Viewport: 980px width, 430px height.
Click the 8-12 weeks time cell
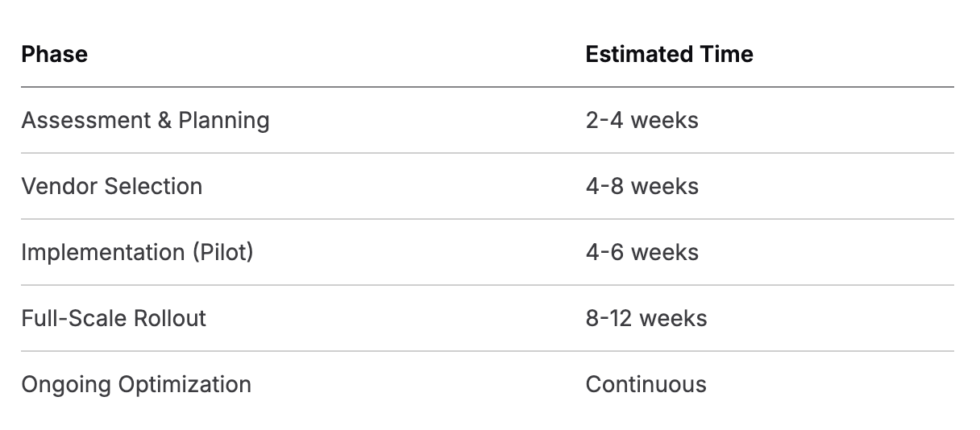646,319
